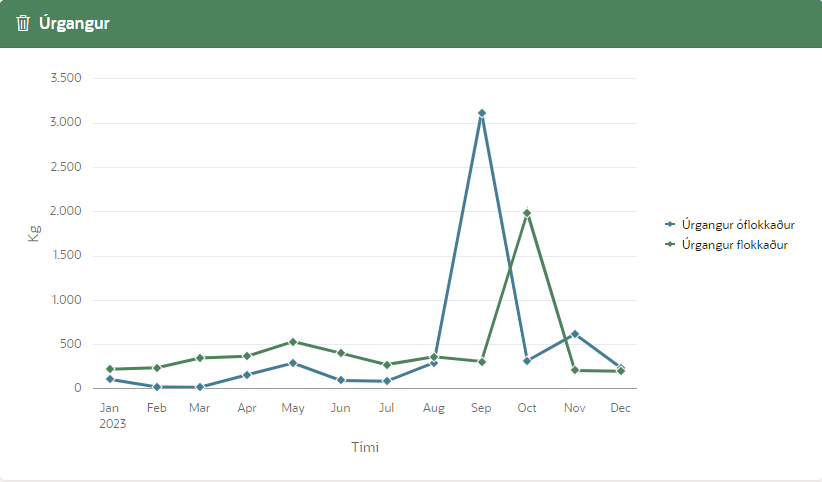Click the Úrgangur panel title
The height and width of the screenshot is (482, 822).
tap(74, 23)
